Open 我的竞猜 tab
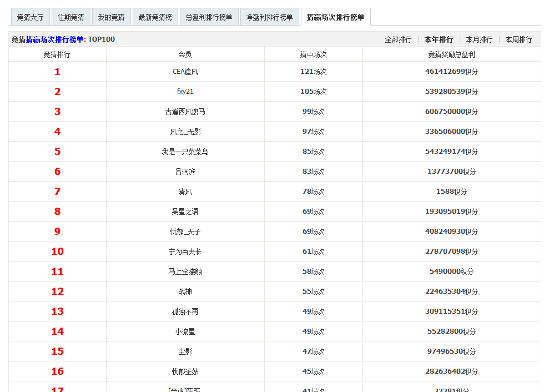This screenshot has height=392, width=549. [111, 17]
